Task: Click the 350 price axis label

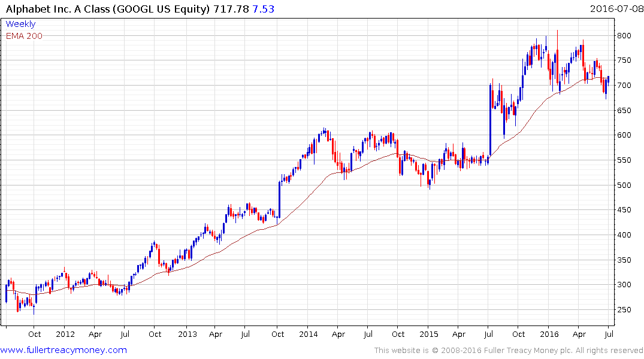Action: coord(624,260)
